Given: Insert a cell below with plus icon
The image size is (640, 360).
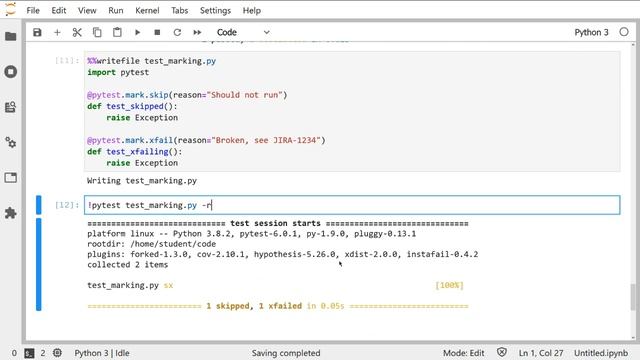Looking at the screenshot, I should tap(57, 32).
